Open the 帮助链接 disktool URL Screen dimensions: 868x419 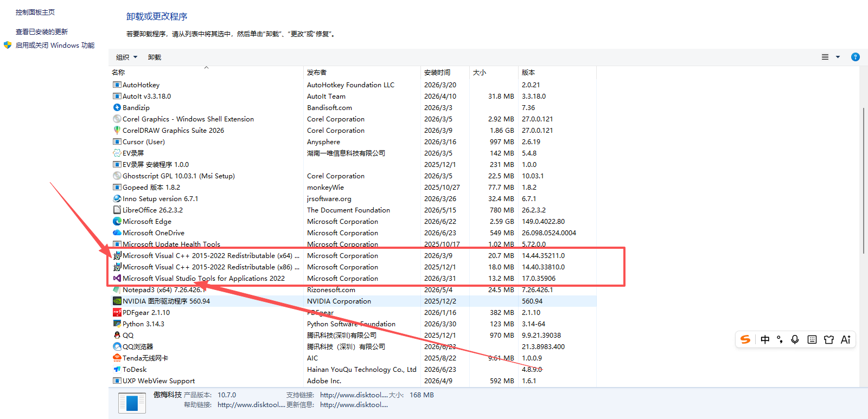[251, 404]
